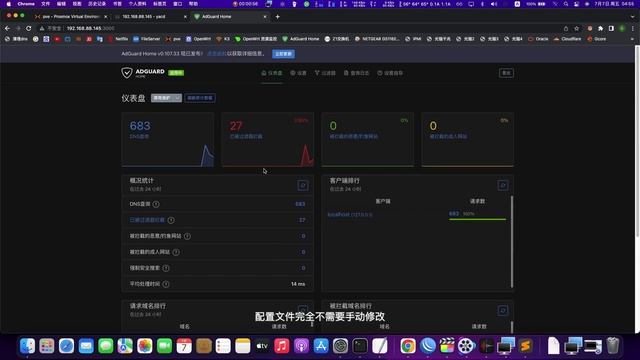The height and width of the screenshot is (360, 640).
Task: Click the sign out button at top right
Action: pyautogui.click(x=506, y=73)
